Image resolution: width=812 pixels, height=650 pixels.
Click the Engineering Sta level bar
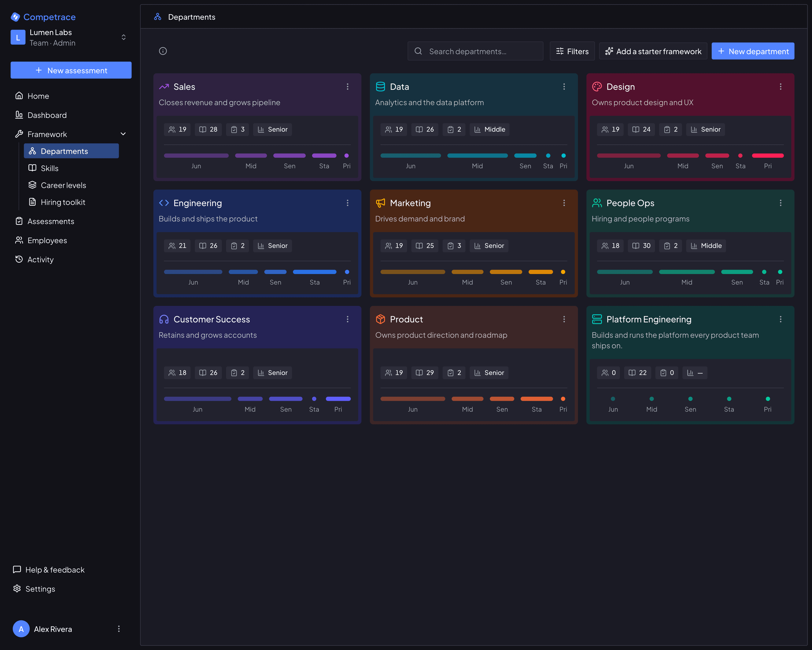314,272
